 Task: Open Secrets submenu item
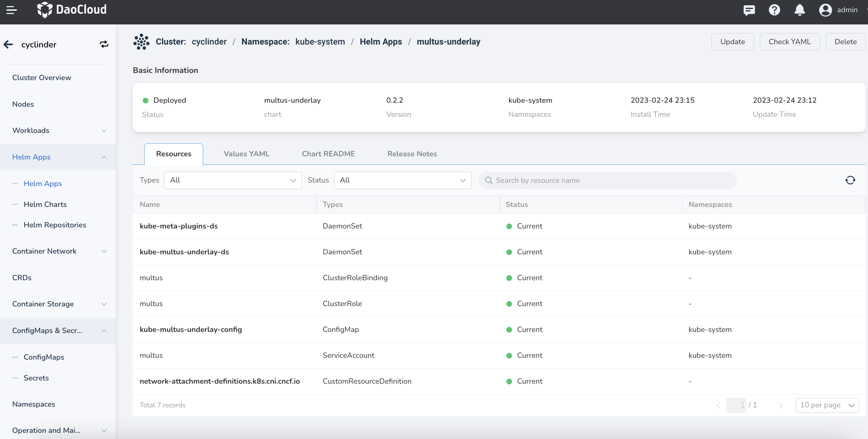[36, 378]
